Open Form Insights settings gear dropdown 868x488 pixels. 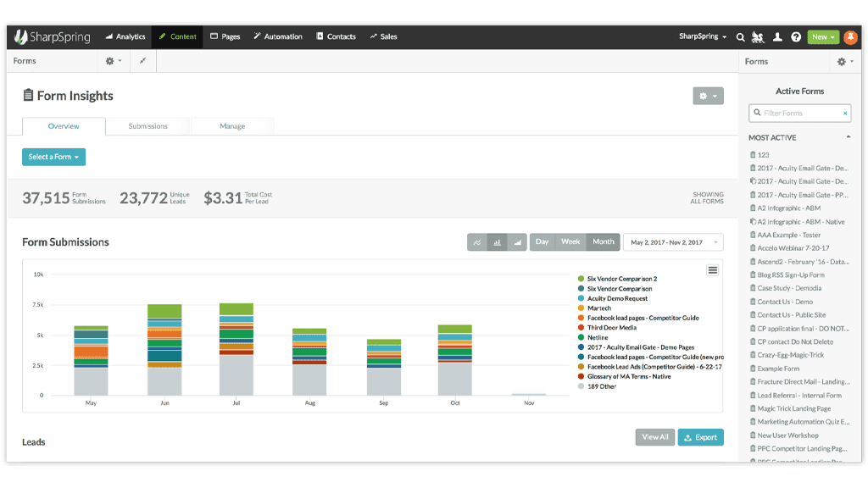click(708, 96)
